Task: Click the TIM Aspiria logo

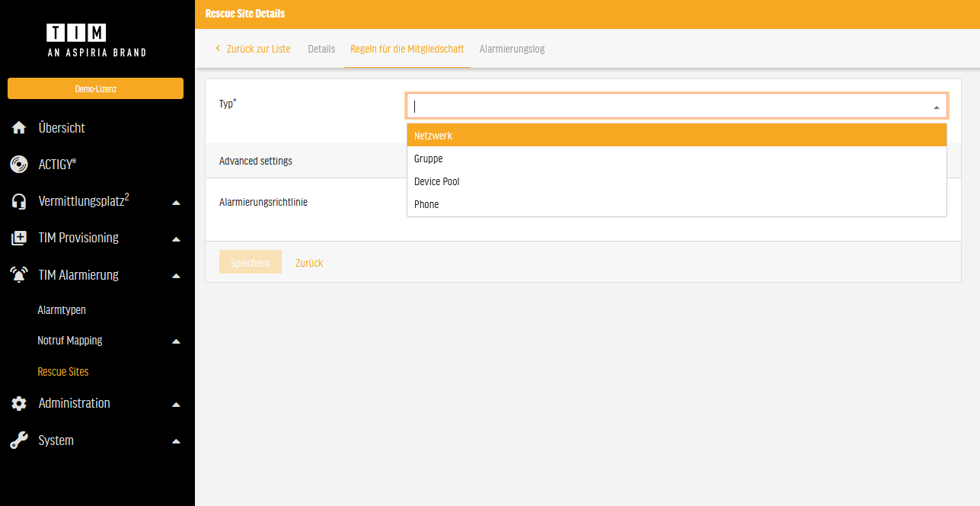Action: 97,40
